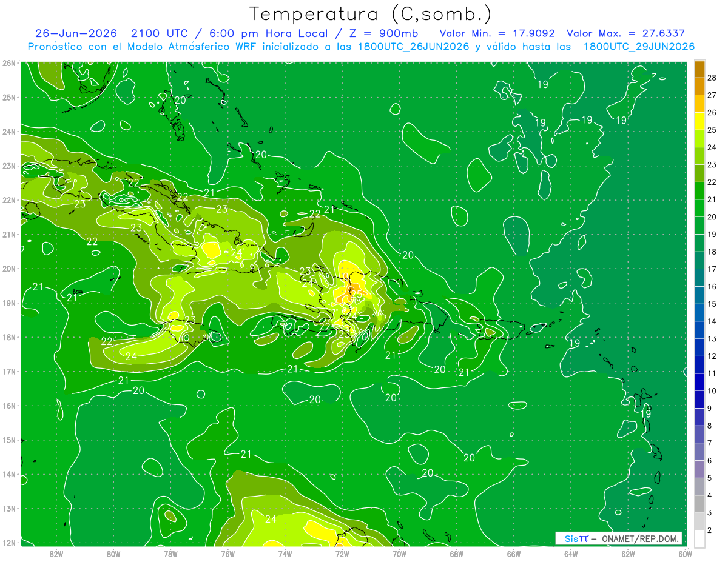Click the legend value '22'
728x562 pixels.
tap(712, 181)
